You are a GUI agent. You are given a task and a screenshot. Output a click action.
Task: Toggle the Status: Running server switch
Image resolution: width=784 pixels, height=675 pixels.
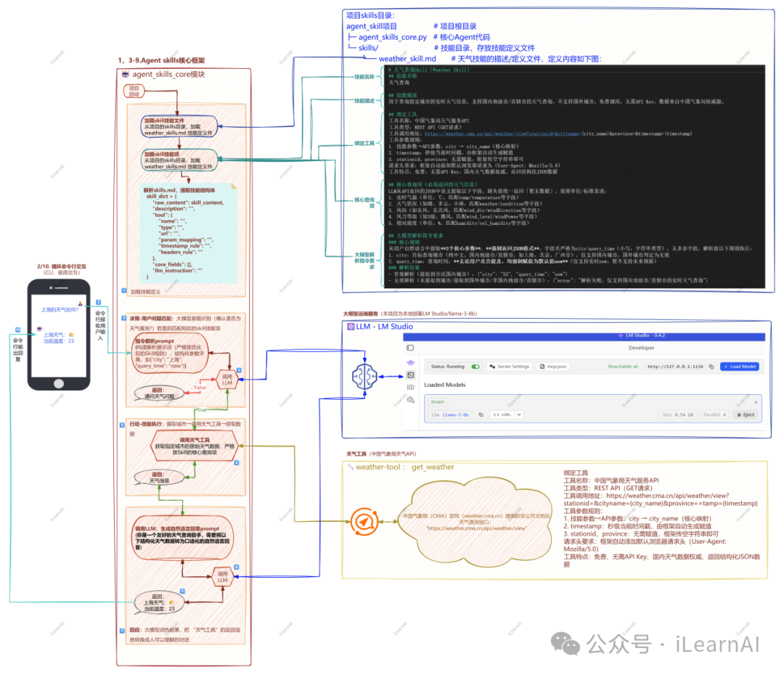pos(475,367)
